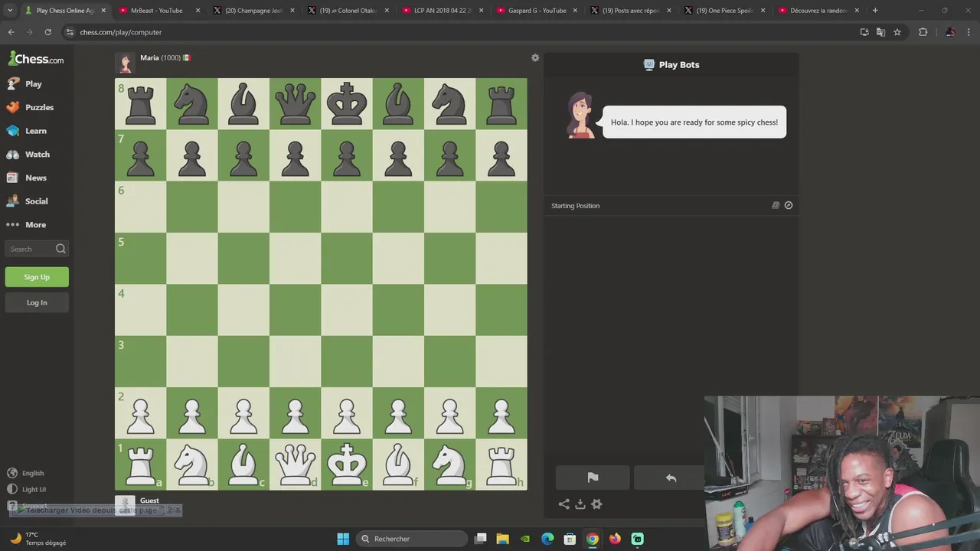The image size is (980, 551).
Task: Click the resign flag button
Action: point(593,478)
